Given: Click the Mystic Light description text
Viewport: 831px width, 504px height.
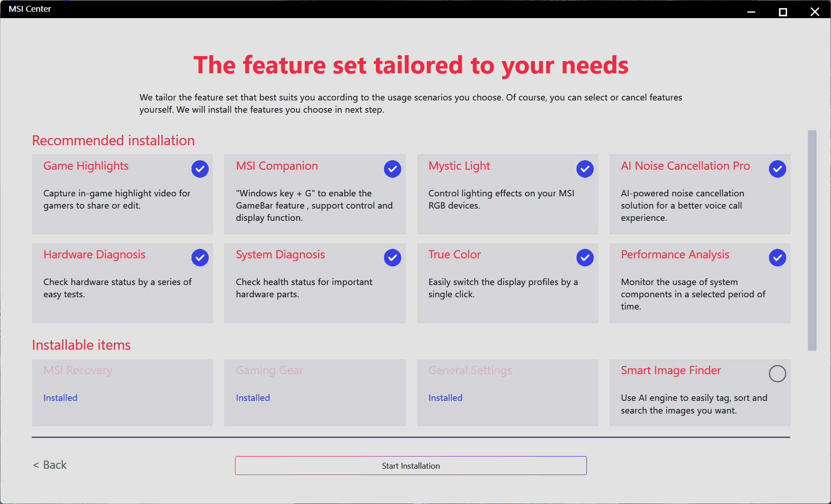Looking at the screenshot, I should coord(501,200).
